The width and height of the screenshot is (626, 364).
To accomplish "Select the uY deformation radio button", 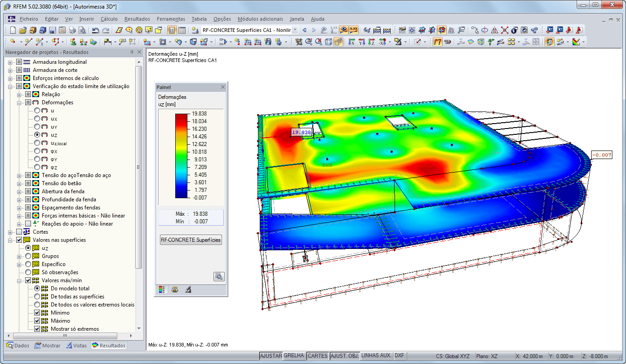I will [x=37, y=127].
